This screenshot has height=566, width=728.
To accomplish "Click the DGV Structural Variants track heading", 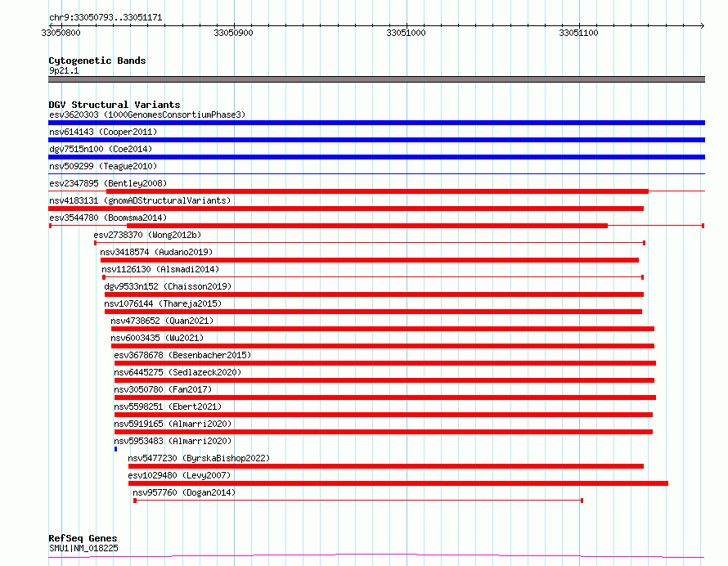I will (x=115, y=105).
